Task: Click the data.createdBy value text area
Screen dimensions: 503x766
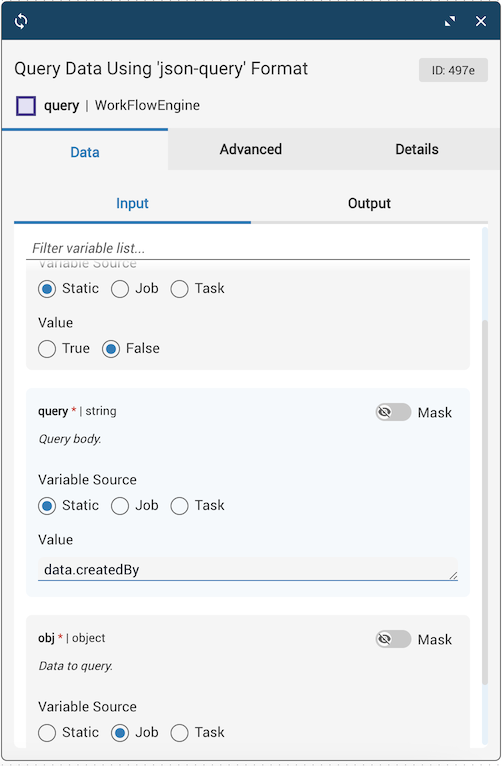Action: click(248, 570)
